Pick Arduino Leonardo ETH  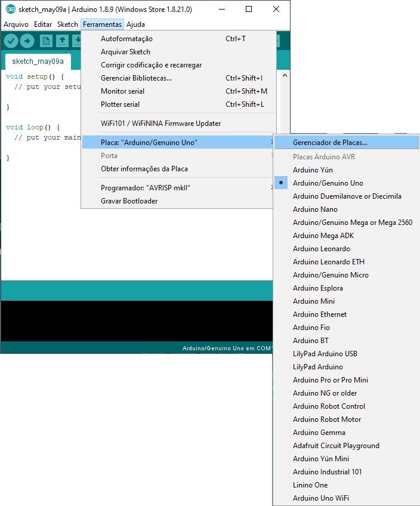point(347,262)
